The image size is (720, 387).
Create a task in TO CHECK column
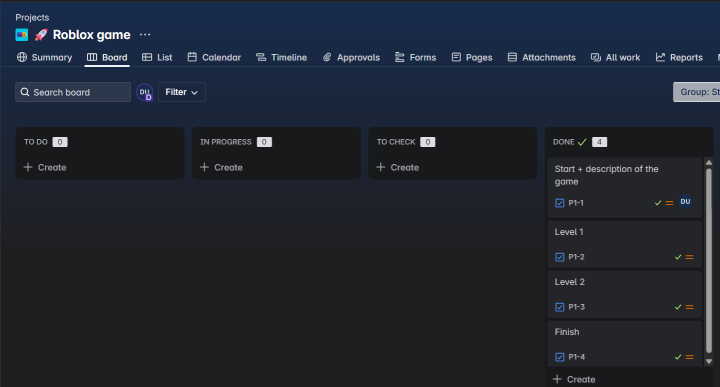[x=398, y=167]
